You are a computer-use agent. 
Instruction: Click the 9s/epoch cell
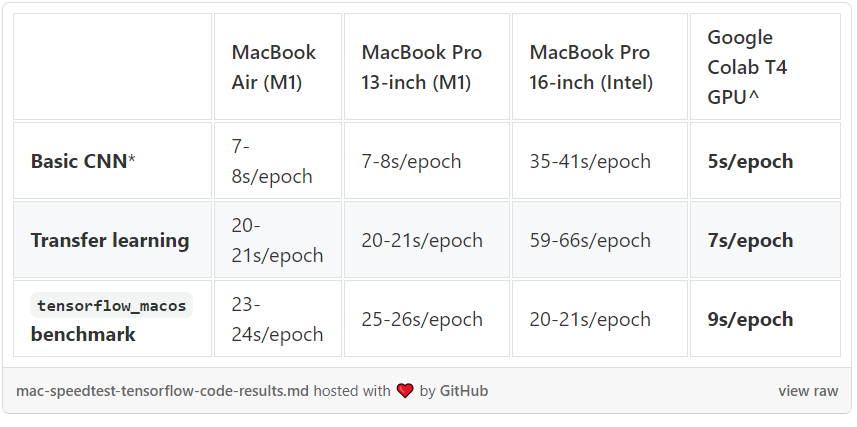(765, 319)
